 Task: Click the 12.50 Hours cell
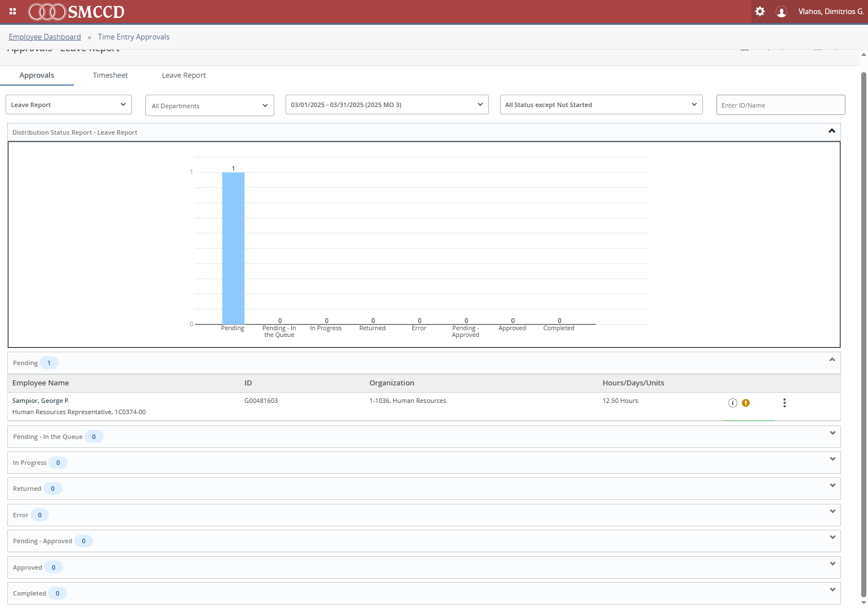[x=620, y=401]
